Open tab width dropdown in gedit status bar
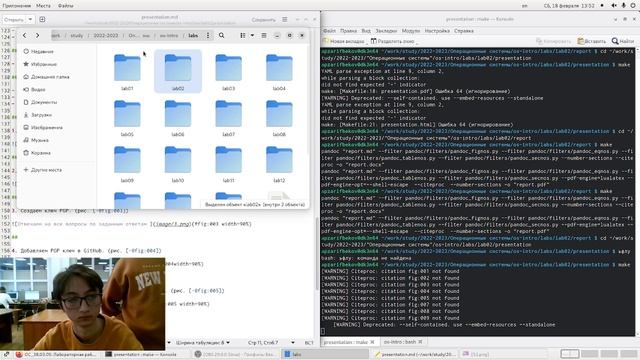 coord(202,342)
